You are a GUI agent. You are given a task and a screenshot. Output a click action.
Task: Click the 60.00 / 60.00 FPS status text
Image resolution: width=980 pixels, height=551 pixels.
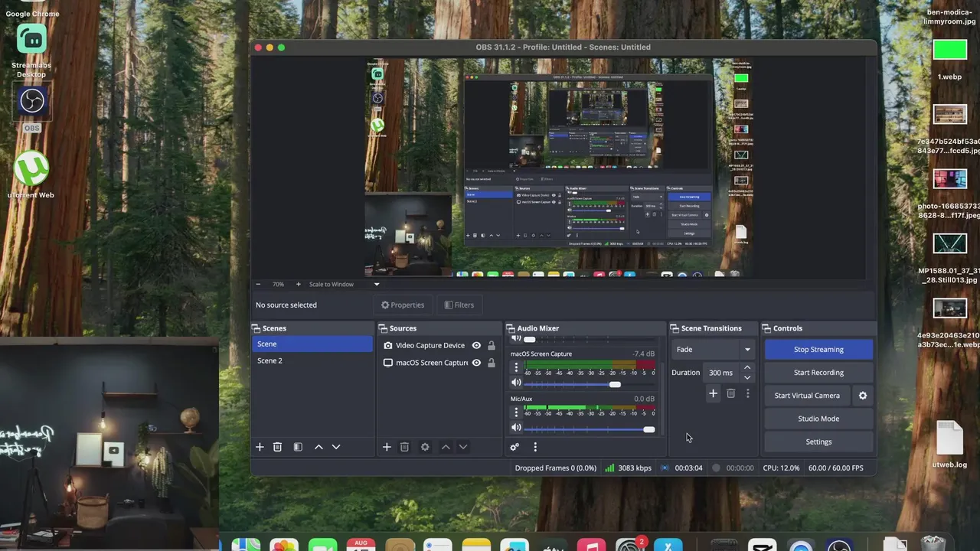(x=836, y=468)
